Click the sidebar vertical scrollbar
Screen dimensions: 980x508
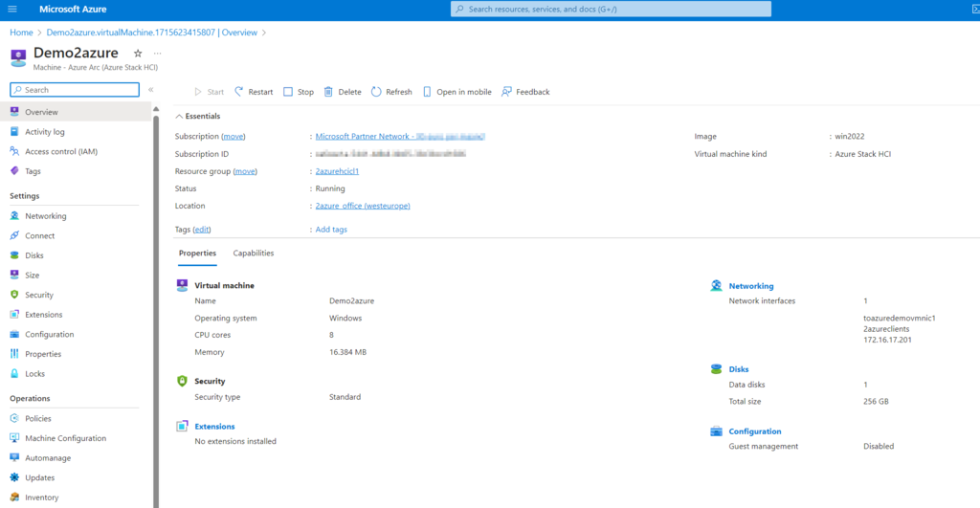156,313
